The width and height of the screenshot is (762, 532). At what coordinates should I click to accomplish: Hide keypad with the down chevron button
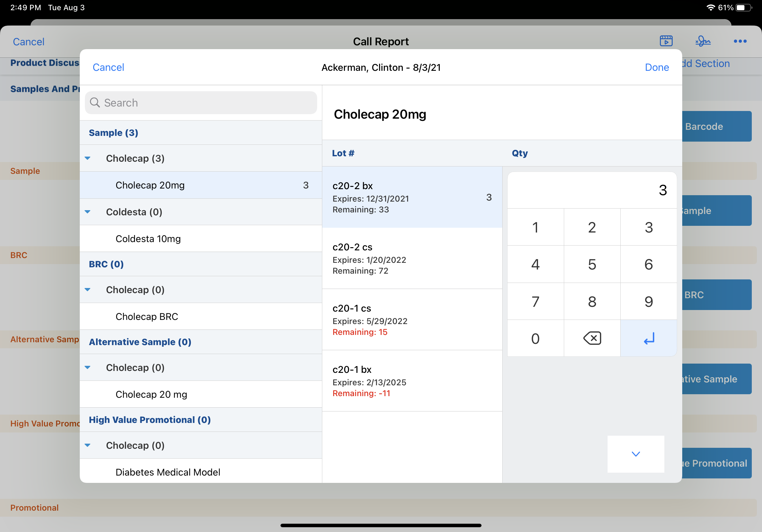pyautogui.click(x=635, y=454)
